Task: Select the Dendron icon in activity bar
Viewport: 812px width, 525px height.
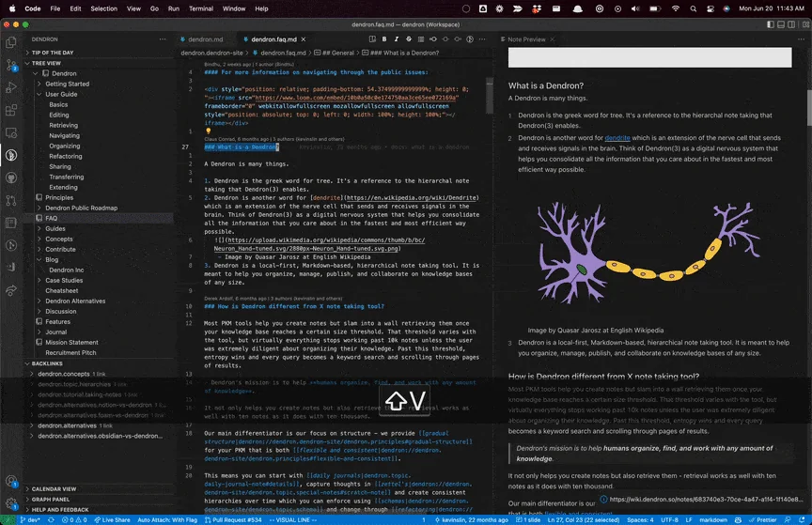Action: pos(11,155)
